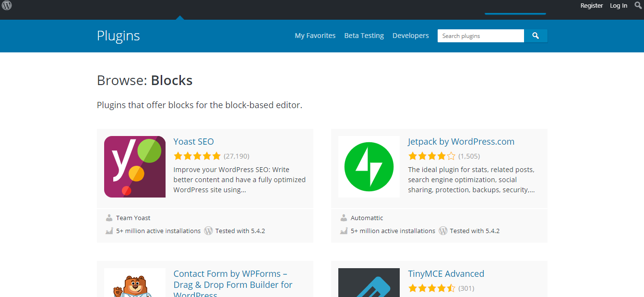Open the search magnifier icon in the top bar
Viewport: 644px width, 297px height.
tap(638, 5)
